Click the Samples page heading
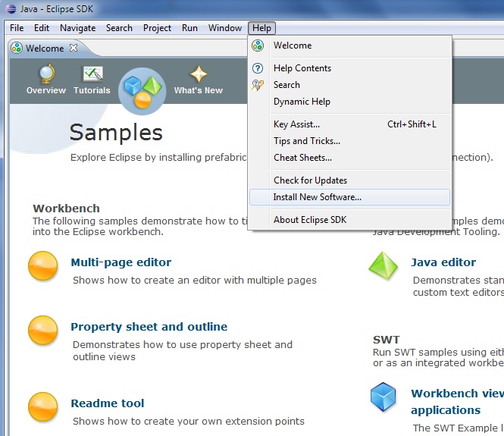Screen dimensions: 504x436 tap(116, 133)
